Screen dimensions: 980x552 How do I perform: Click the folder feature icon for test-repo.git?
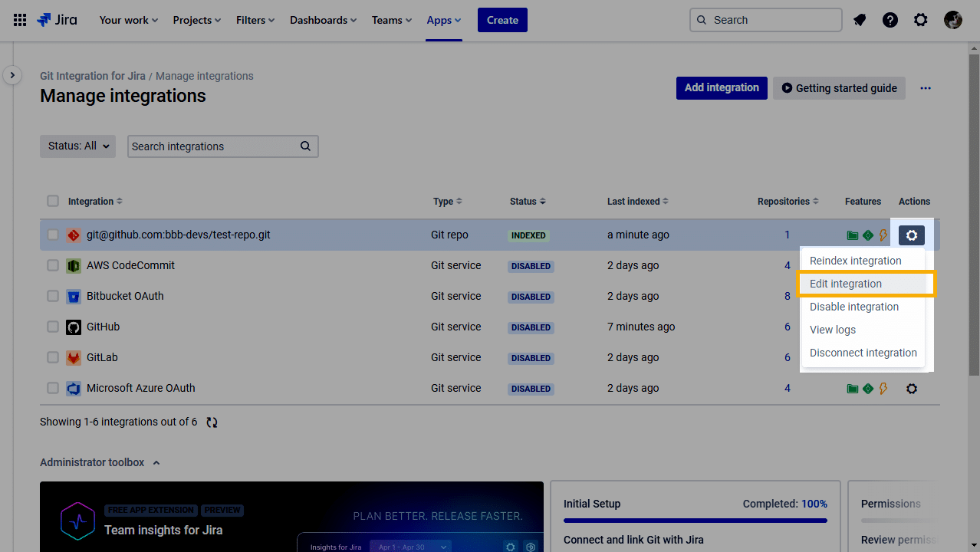point(853,235)
